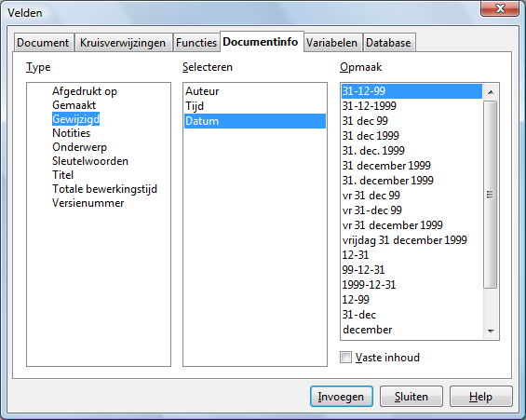Enable the Vaste inhoud checkbox
This screenshot has height=420, width=526.
click(x=346, y=358)
